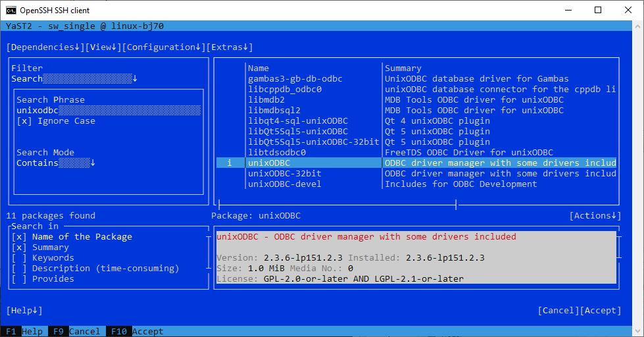The width and height of the screenshot is (644, 337).
Task: Open the Help dropdown button
Action: tap(24, 310)
